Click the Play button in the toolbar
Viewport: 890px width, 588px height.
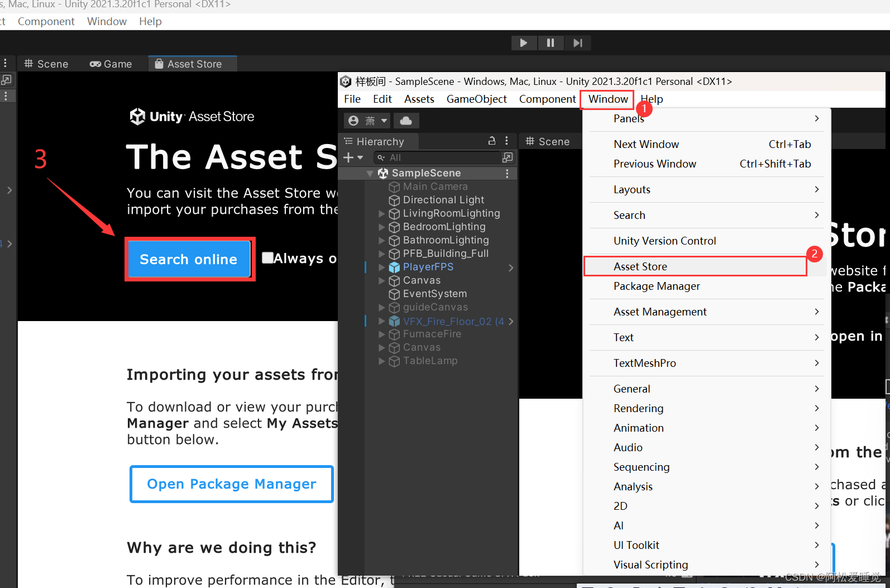tap(524, 43)
